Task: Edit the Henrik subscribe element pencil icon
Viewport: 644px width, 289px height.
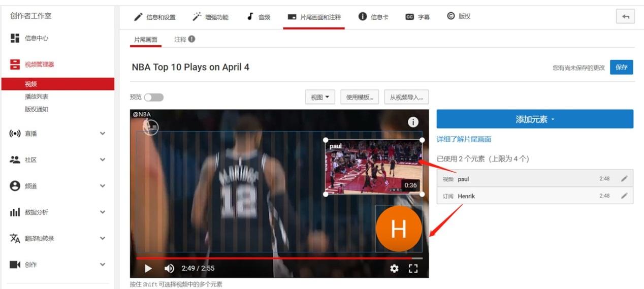Action: (624, 196)
